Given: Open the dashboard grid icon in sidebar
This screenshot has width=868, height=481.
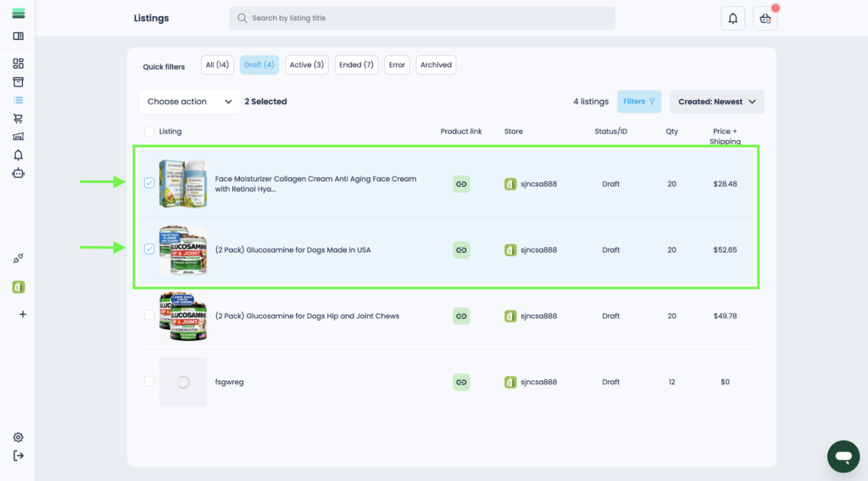Looking at the screenshot, I should click(x=19, y=64).
